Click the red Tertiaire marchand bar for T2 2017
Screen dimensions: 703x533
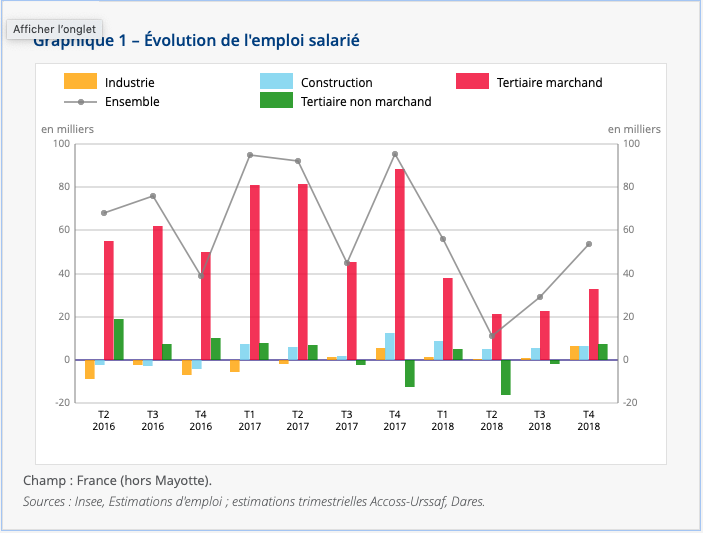303,272
